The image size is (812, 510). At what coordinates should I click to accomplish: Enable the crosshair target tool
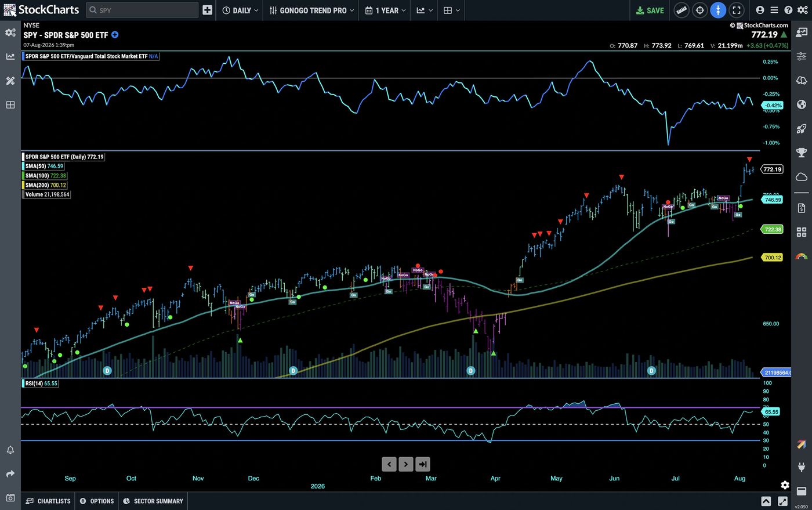pos(700,10)
